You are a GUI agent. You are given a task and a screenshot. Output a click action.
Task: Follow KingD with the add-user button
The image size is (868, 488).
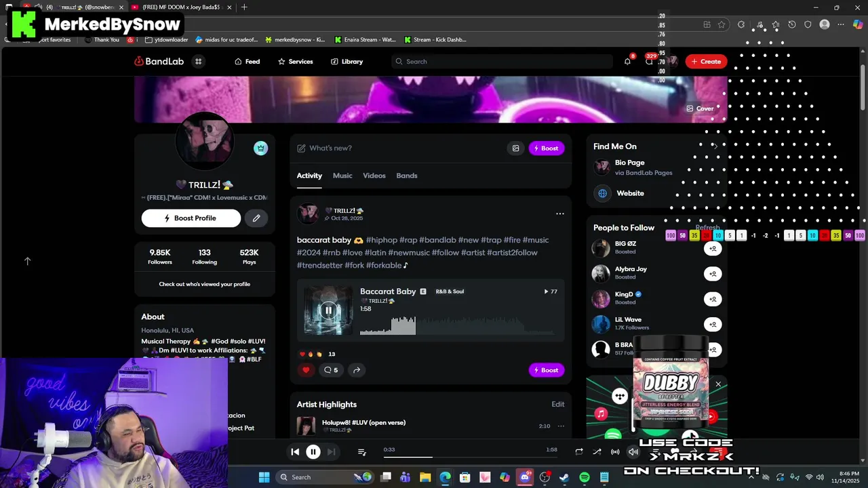(713, 299)
